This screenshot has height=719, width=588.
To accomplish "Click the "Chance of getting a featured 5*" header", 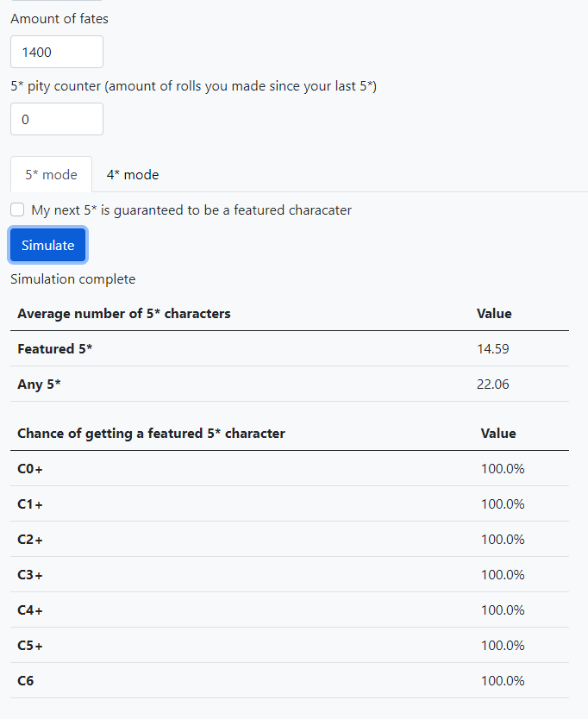I will (151, 433).
